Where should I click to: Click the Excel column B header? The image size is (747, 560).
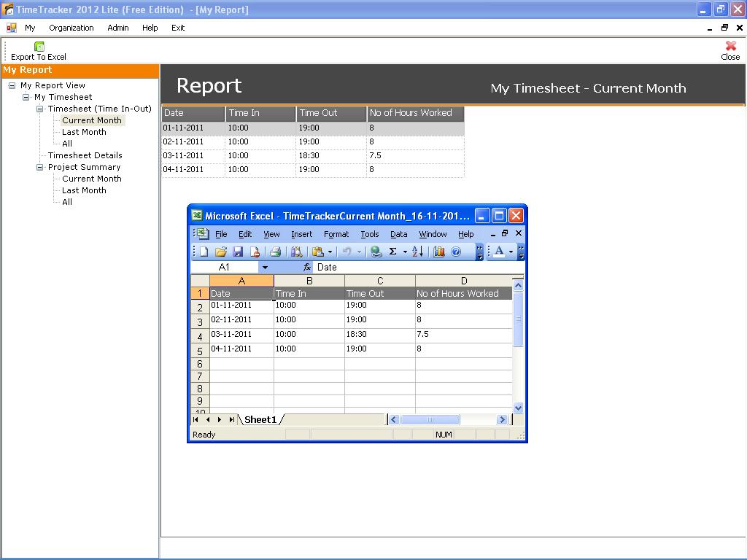[x=309, y=281]
